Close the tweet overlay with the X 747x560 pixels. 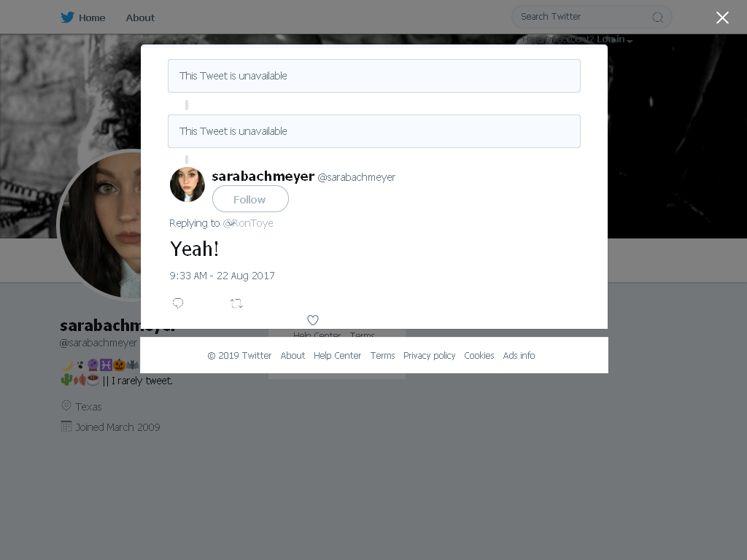pyautogui.click(x=722, y=17)
